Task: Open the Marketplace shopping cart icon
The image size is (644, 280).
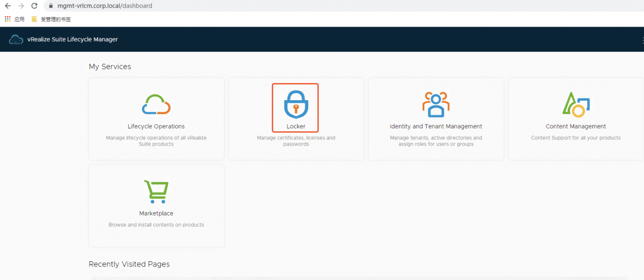Action: [x=156, y=191]
